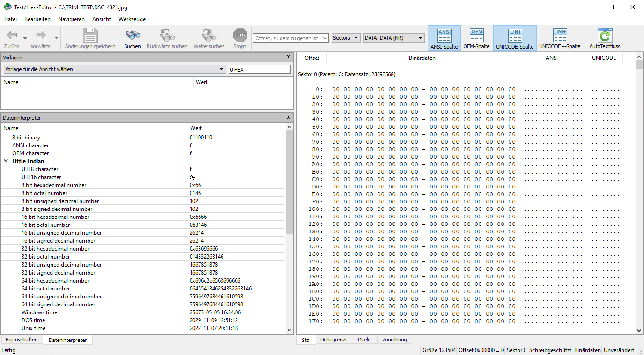Close the Vorlagen panel
Image resolution: width=644 pixels, height=355 pixels.
tap(289, 57)
